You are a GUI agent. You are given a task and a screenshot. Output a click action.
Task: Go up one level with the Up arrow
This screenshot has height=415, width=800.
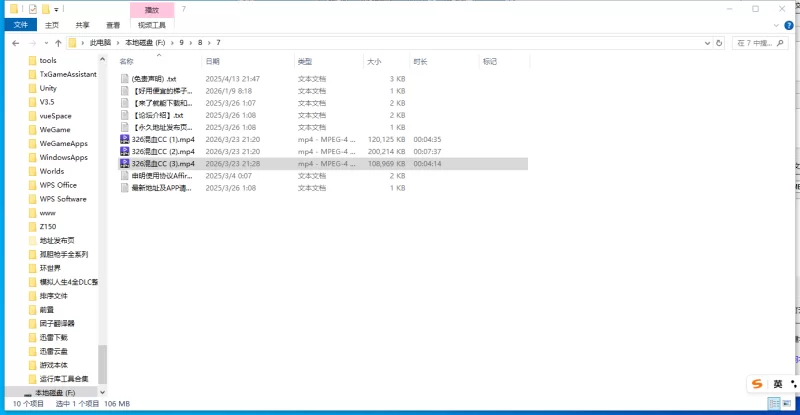click(58, 43)
